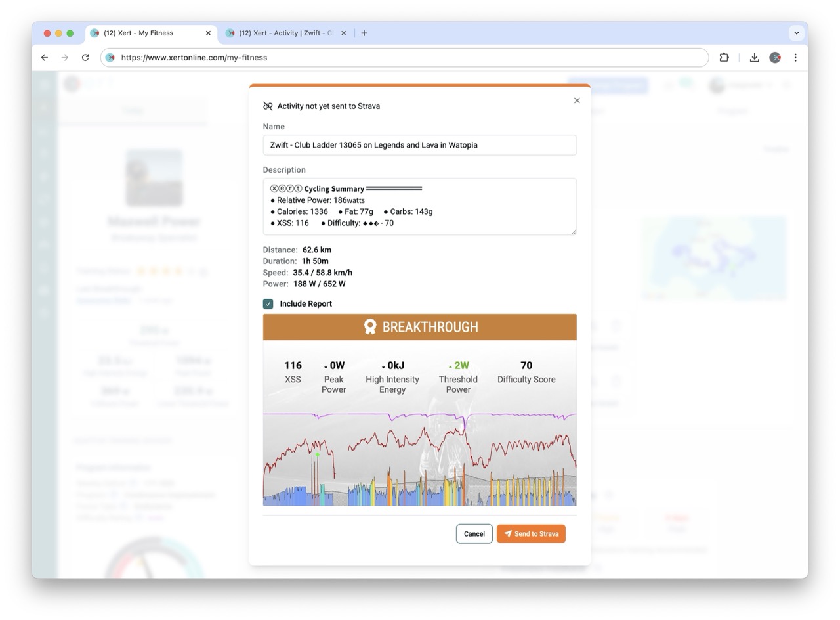Click into the Description text area
840x620 pixels.
(x=419, y=206)
